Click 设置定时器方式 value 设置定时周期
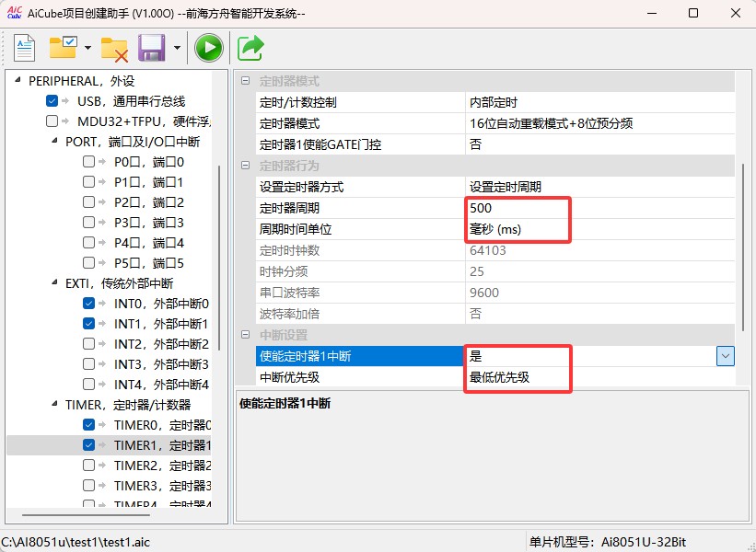This screenshot has width=756, height=552. pyautogui.click(x=599, y=187)
